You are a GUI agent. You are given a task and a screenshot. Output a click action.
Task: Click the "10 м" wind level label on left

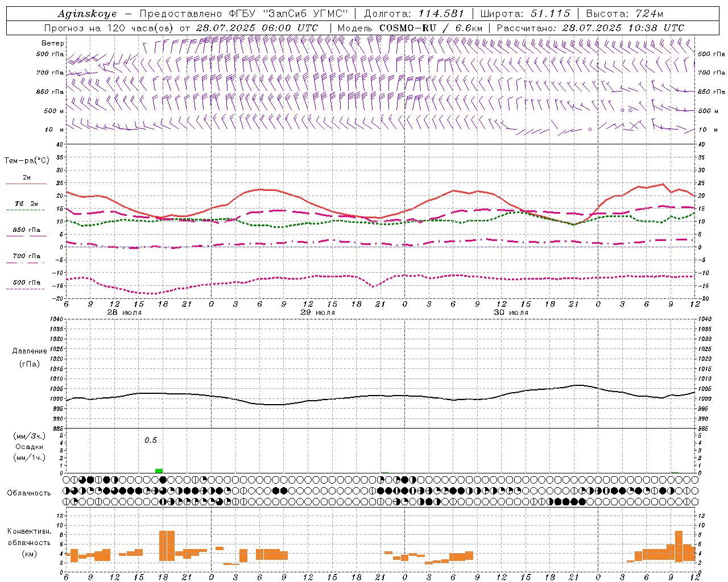[x=55, y=130]
